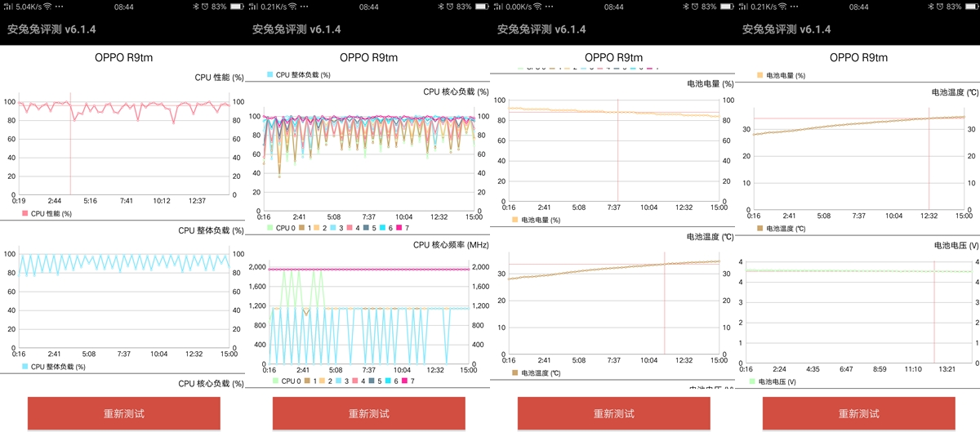Tap OPPO R9tm heading above CPU 性能 chart

[123, 57]
